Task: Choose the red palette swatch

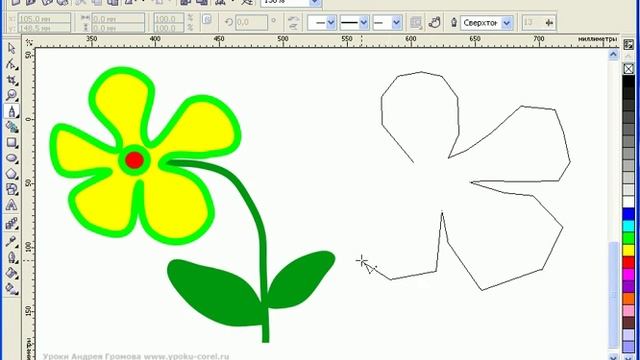Action: coord(629,262)
